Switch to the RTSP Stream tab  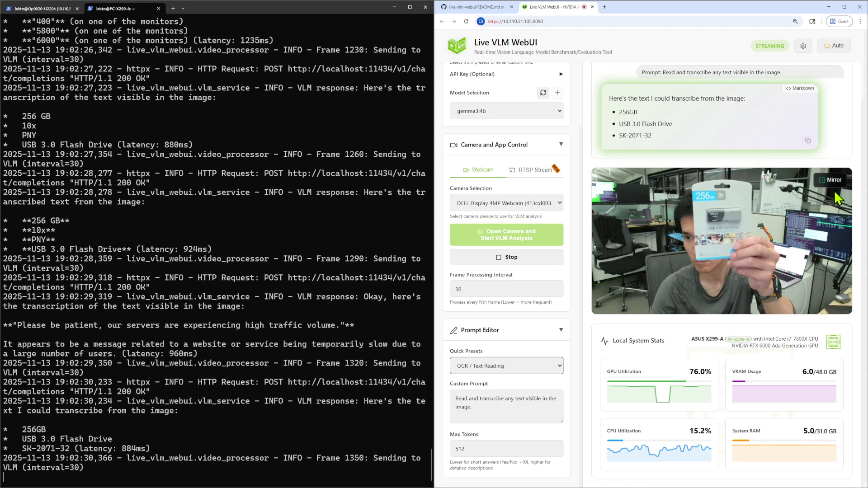tap(534, 169)
